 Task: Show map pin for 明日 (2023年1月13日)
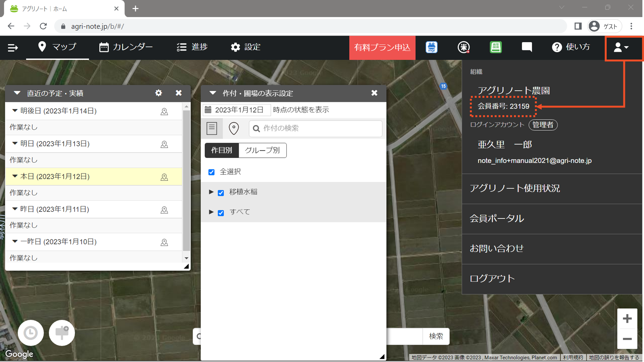pos(164,144)
